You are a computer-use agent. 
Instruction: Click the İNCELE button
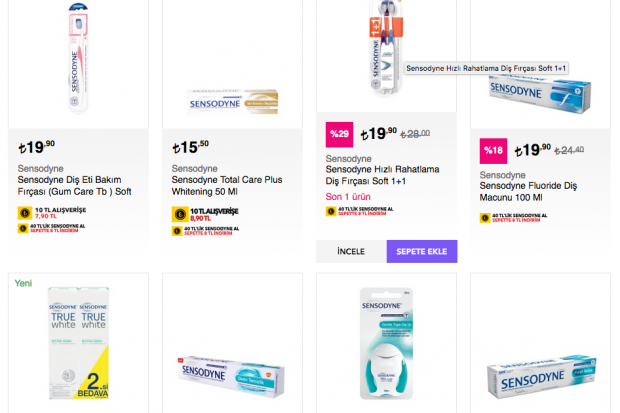(351, 251)
